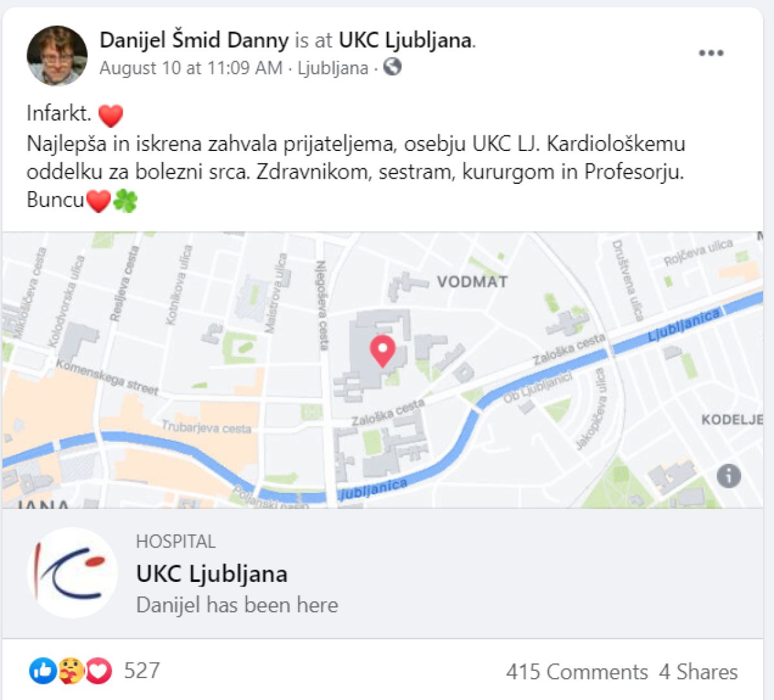Click the Kodelje label on the map
774x700 pixels.
(732, 420)
